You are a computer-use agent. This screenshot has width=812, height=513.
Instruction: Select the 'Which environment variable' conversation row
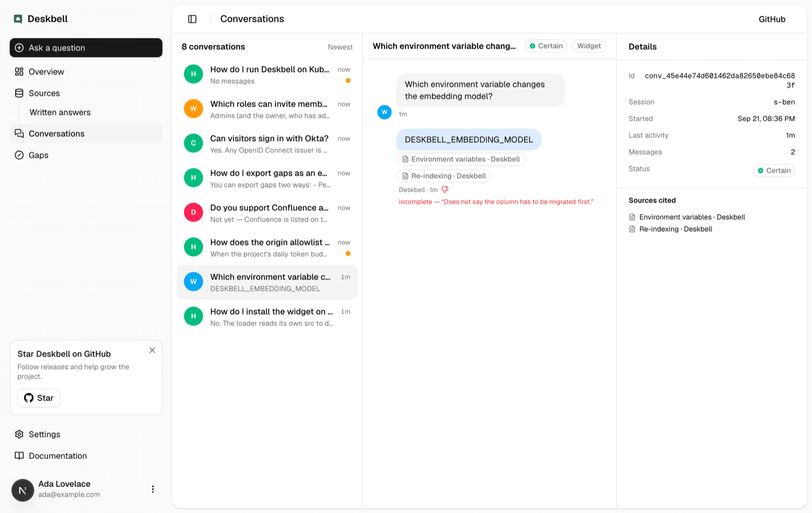[x=267, y=282]
